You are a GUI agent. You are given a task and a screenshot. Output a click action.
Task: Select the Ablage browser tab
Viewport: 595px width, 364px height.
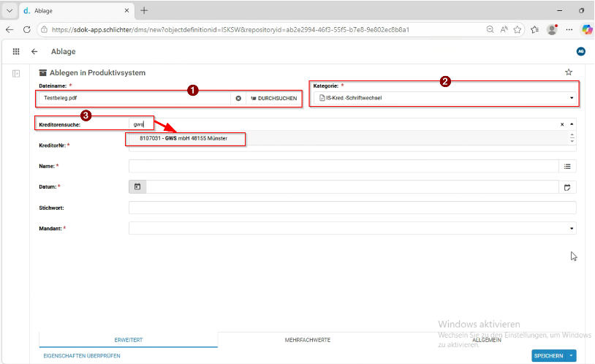pyautogui.click(x=76, y=11)
